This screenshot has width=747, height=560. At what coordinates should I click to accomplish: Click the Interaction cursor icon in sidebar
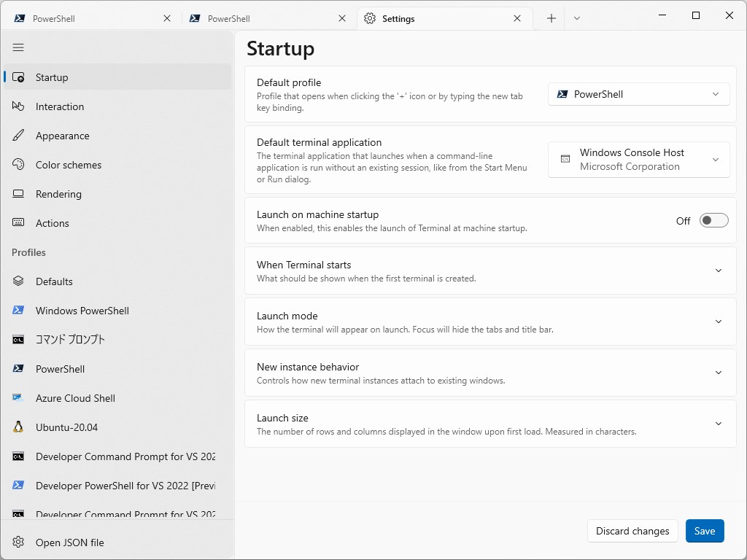click(19, 106)
